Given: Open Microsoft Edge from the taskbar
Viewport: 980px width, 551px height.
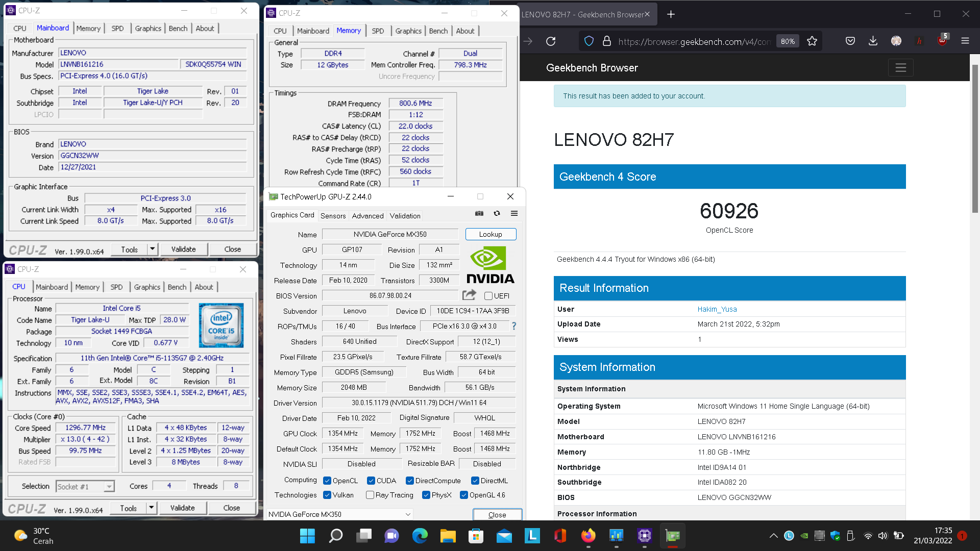Looking at the screenshot, I should (x=420, y=536).
